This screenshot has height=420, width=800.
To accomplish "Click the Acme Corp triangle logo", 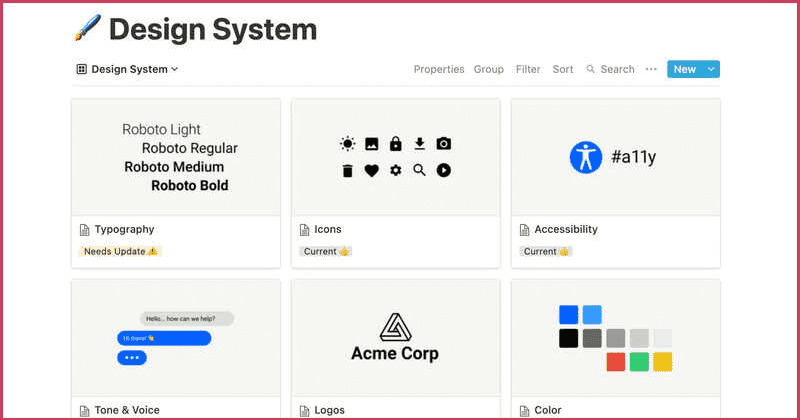I will point(395,328).
